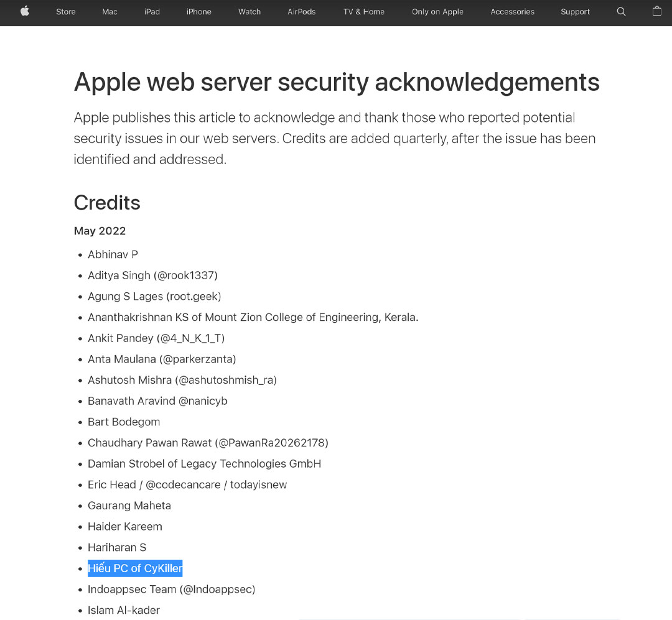The image size is (672, 620).
Task: Choose Watch in the top bar
Action: pyautogui.click(x=250, y=12)
